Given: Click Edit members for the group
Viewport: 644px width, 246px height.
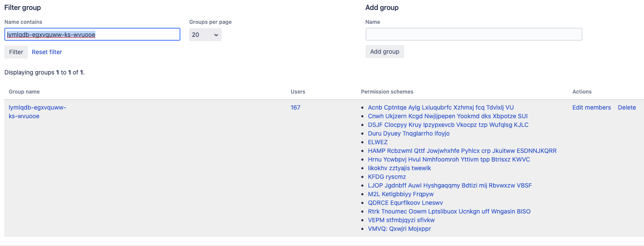Looking at the screenshot, I should click(592, 107).
